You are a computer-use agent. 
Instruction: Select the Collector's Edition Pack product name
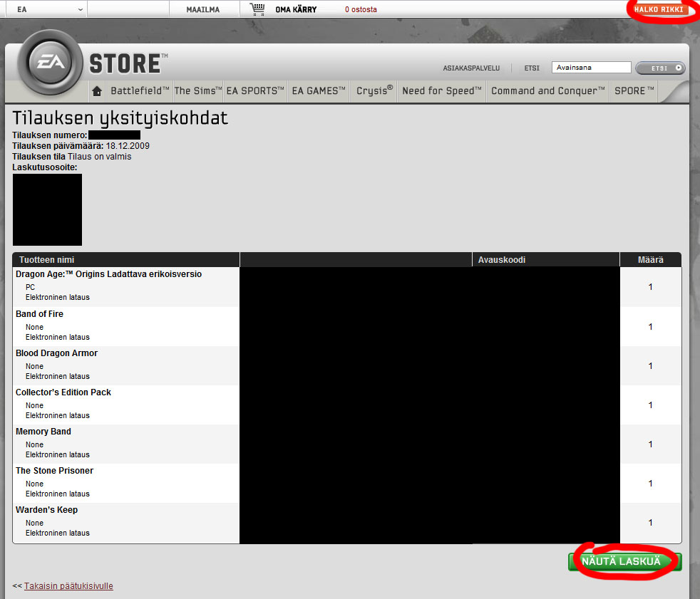(x=63, y=392)
